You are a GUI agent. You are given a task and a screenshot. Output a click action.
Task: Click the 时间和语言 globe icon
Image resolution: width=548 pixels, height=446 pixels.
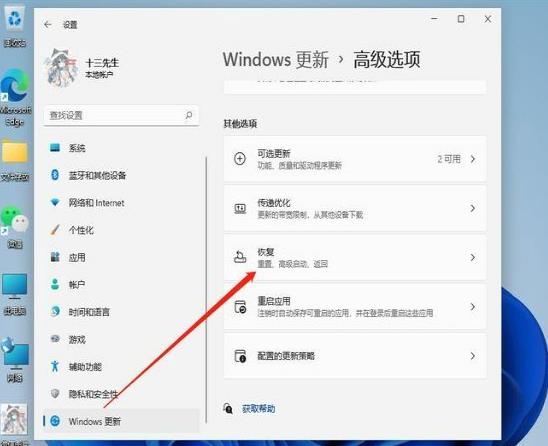[55, 311]
